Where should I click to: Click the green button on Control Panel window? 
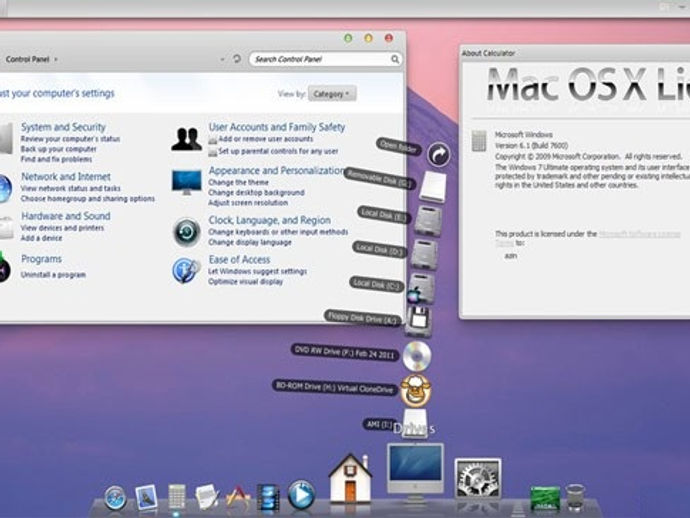(348, 38)
